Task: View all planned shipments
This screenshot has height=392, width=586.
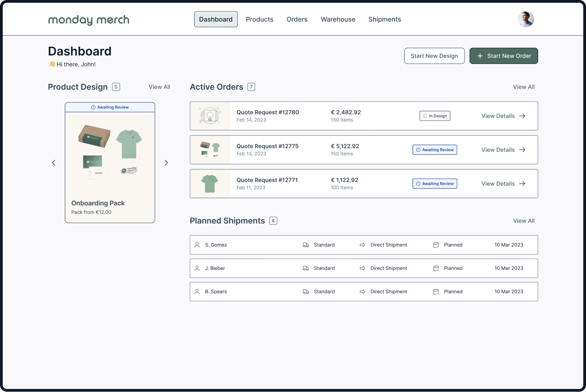Action: [x=523, y=221]
